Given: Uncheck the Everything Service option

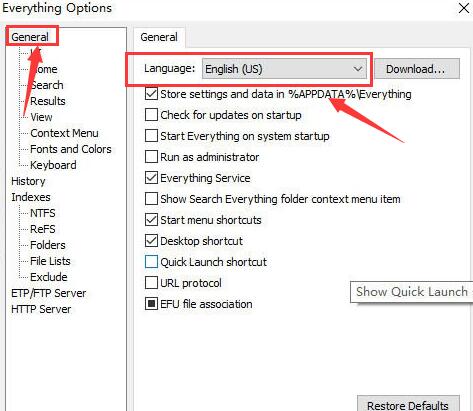Looking at the screenshot, I should (x=151, y=178).
